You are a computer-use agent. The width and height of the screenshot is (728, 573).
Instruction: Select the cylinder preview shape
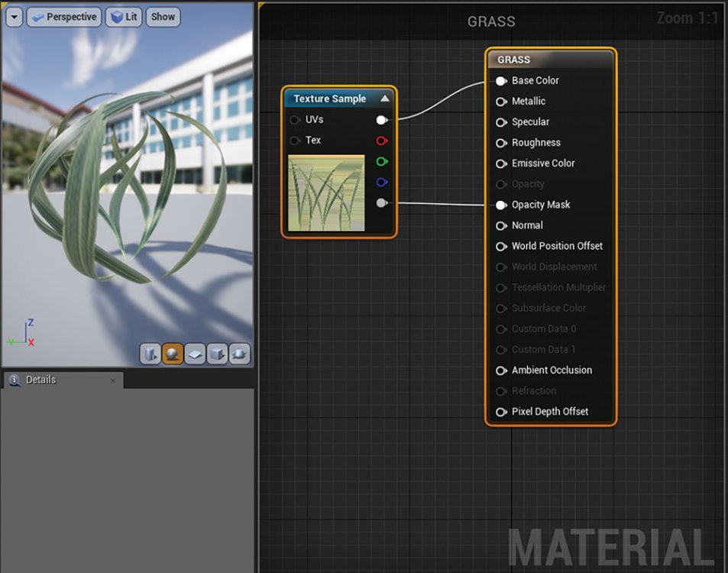(150, 354)
